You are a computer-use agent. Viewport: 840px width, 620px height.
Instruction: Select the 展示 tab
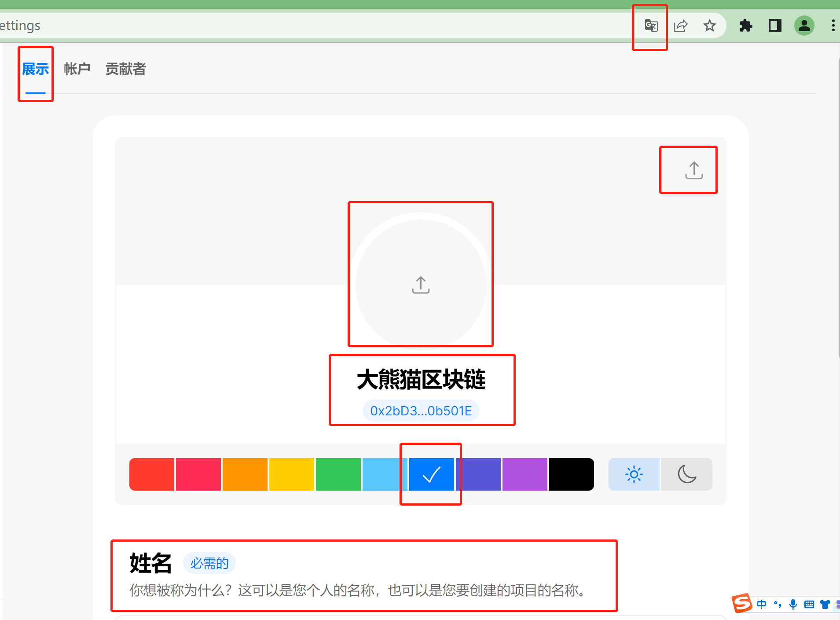[35, 69]
